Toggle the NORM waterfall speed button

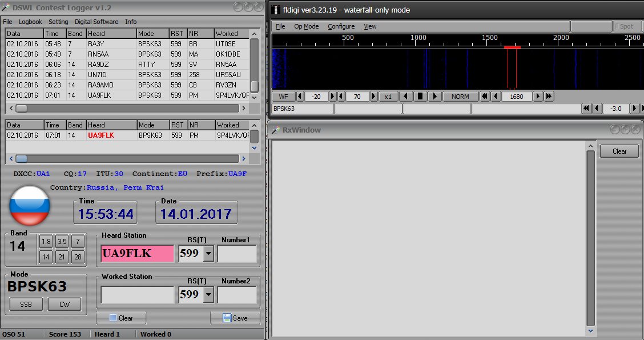click(x=460, y=97)
